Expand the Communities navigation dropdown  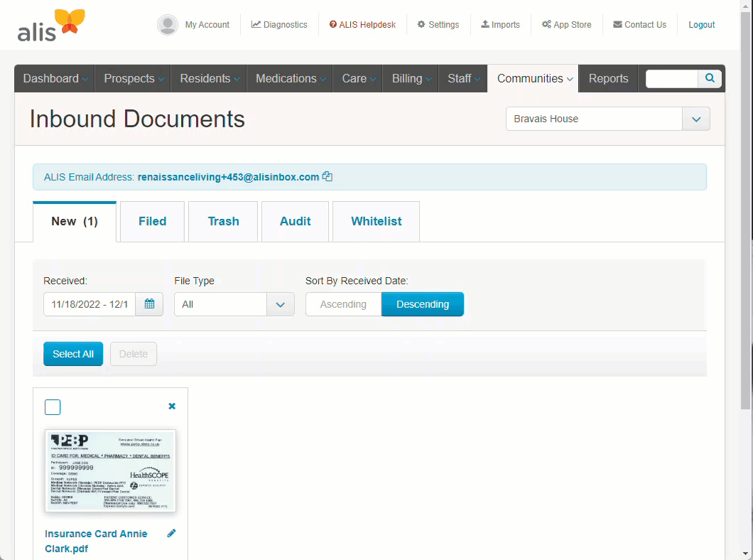[x=533, y=79]
